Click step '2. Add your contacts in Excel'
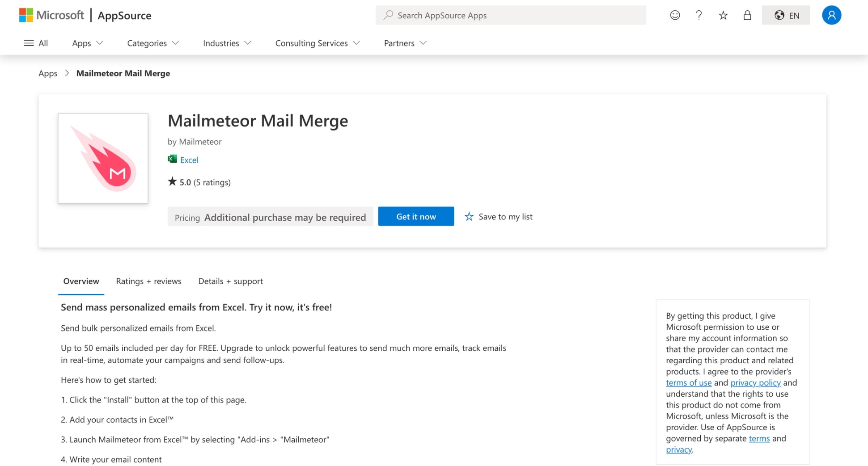 [x=117, y=420]
